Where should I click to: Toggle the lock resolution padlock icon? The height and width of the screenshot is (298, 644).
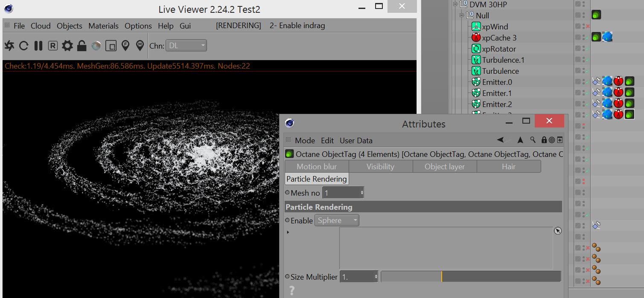[x=82, y=46]
